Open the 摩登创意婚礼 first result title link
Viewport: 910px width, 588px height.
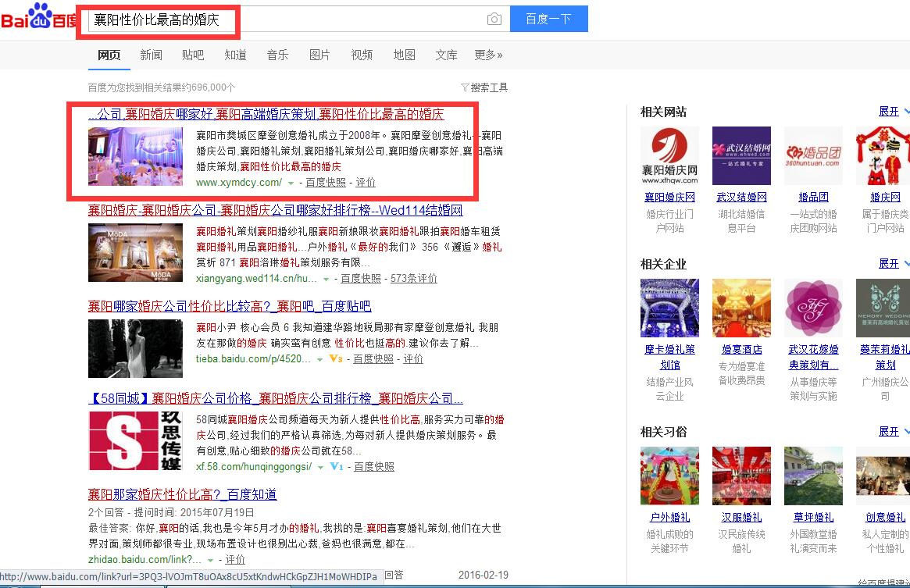click(x=266, y=114)
